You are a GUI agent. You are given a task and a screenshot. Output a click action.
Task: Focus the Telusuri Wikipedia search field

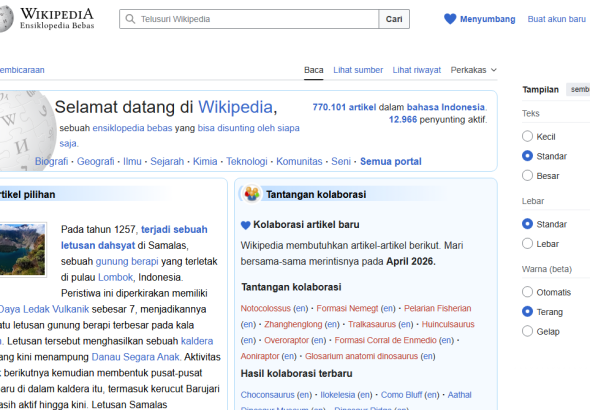(249, 19)
